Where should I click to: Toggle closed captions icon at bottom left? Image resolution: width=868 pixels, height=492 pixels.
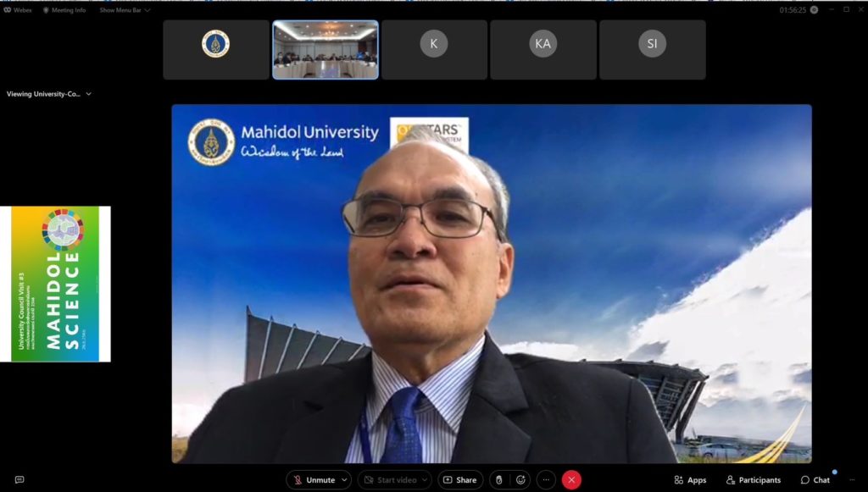click(x=19, y=480)
